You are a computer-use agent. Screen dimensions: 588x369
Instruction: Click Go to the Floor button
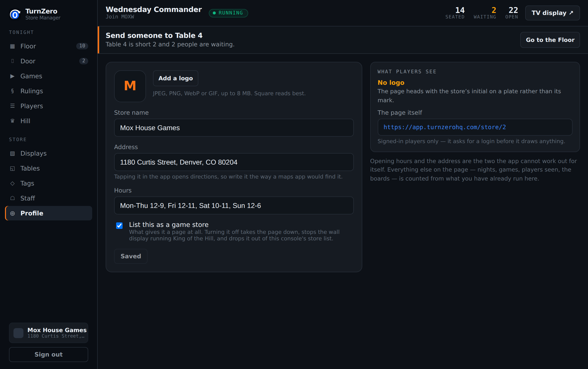pyautogui.click(x=550, y=40)
